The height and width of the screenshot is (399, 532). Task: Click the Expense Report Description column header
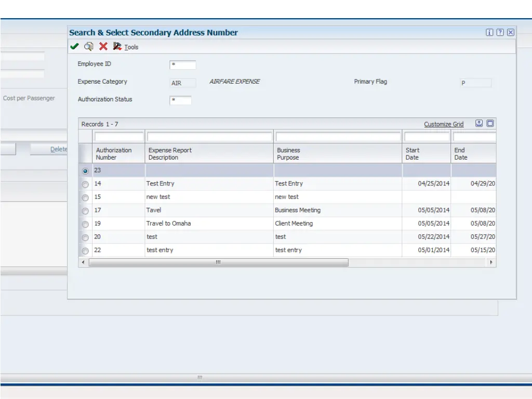[209, 153]
